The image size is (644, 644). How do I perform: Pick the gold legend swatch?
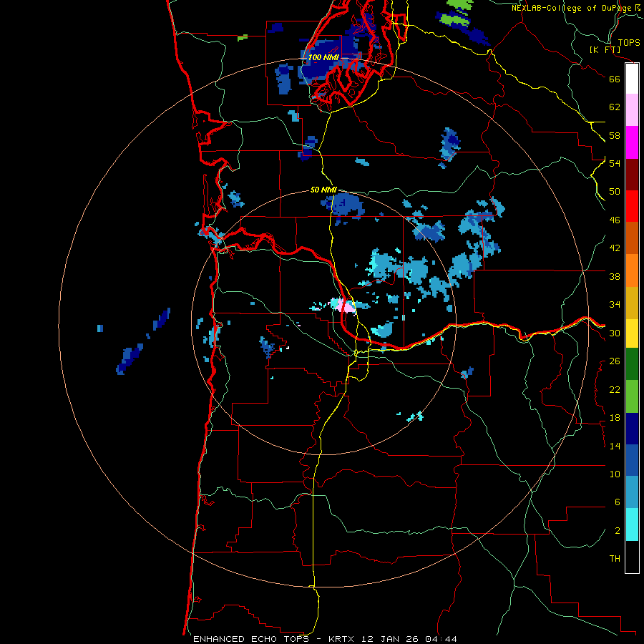coord(632,303)
